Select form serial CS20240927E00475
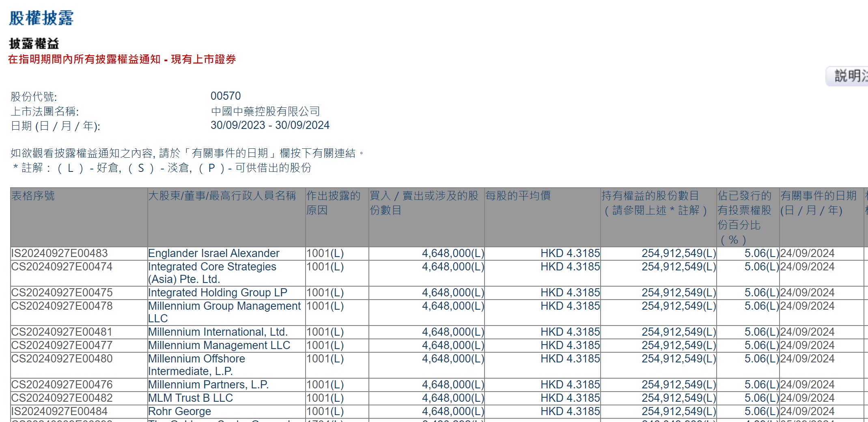The height and width of the screenshot is (422, 868). pos(62,293)
